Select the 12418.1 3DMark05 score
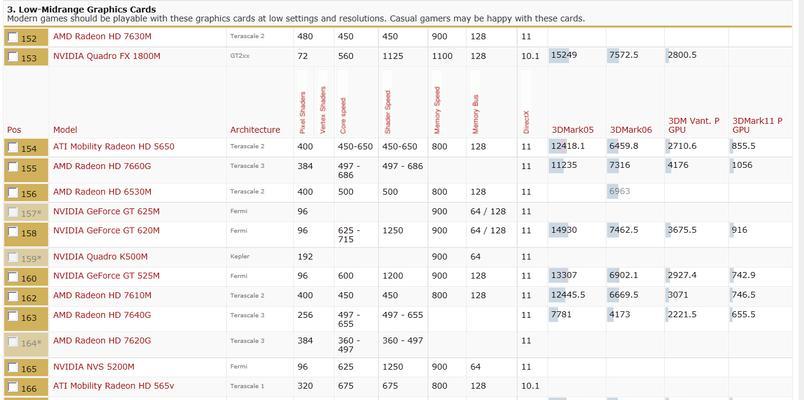The image size is (804, 400). pyautogui.click(x=568, y=146)
